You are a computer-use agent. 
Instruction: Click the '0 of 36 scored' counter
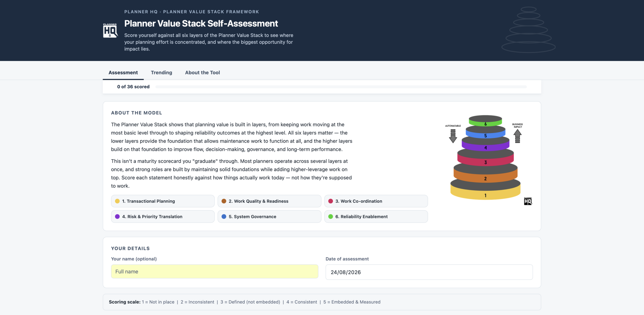click(x=133, y=87)
